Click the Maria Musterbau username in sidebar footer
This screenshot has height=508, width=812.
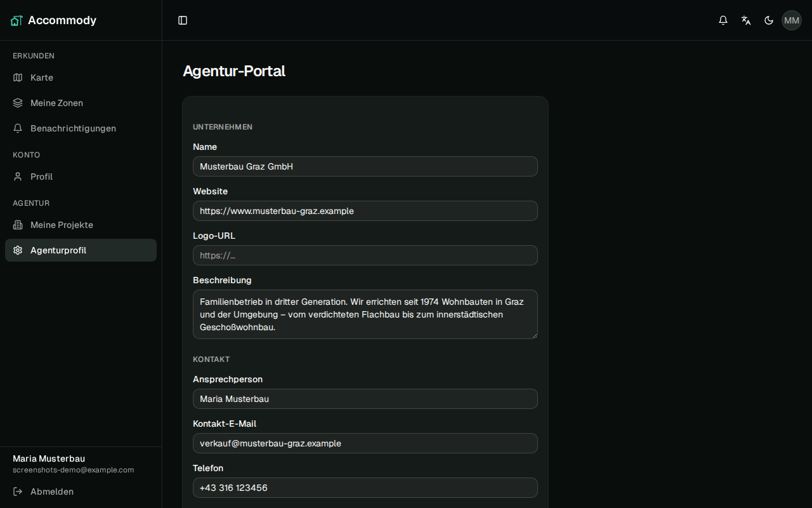49,458
